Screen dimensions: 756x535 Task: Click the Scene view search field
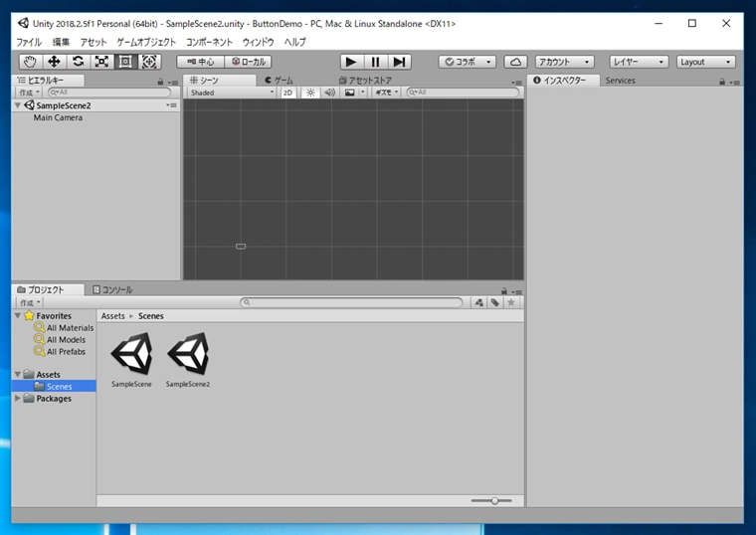(x=463, y=92)
